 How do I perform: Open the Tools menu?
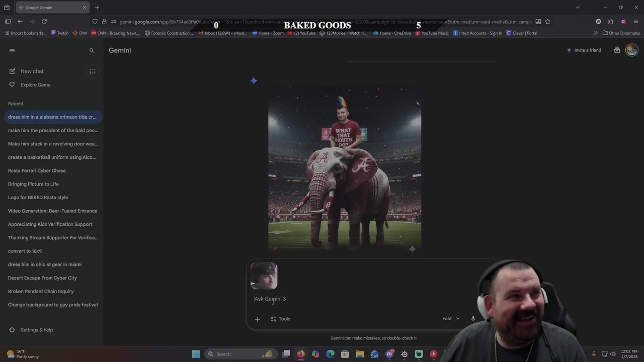pos(280,319)
